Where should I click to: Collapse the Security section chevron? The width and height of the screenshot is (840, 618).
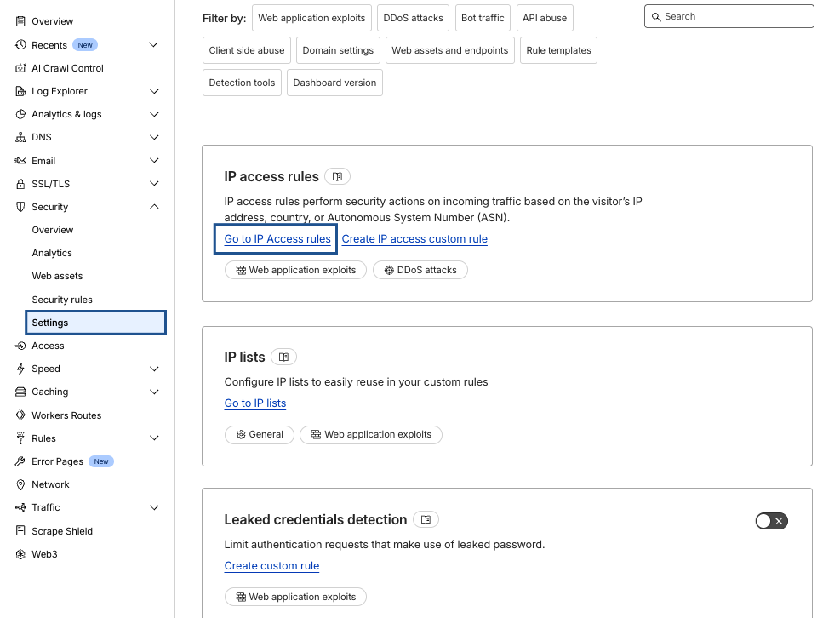point(154,206)
